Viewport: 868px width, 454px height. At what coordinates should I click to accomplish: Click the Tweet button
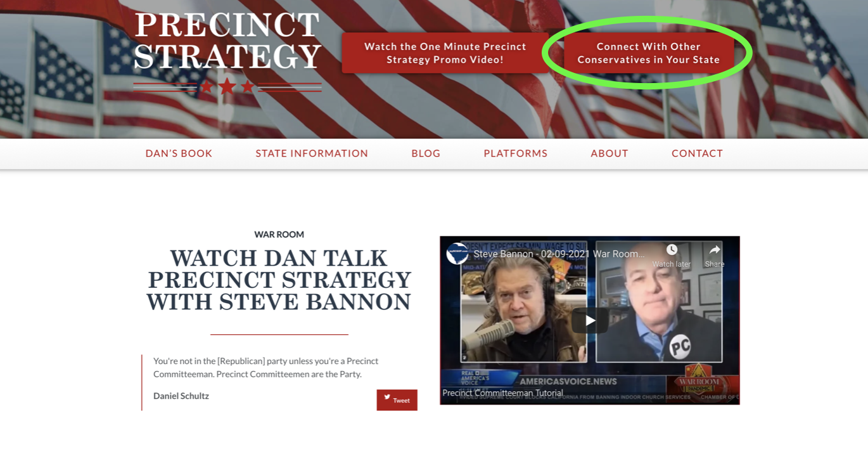[x=398, y=399]
